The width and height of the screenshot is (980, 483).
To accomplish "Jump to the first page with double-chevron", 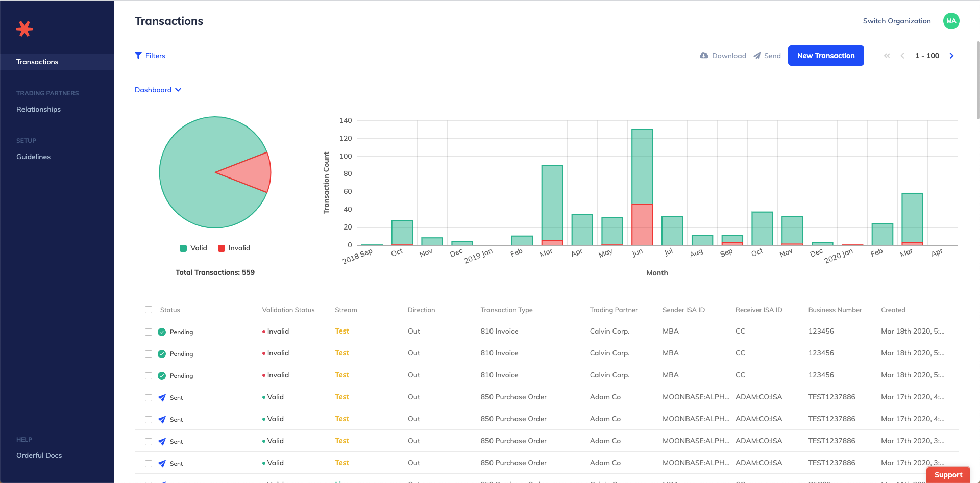I will click(887, 56).
